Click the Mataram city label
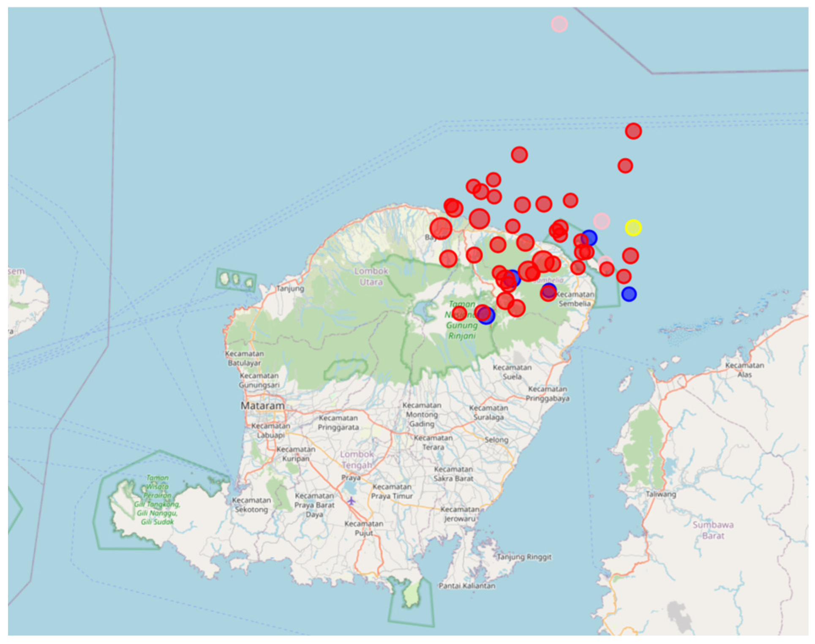815x644 pixels. tap(262, 406)
